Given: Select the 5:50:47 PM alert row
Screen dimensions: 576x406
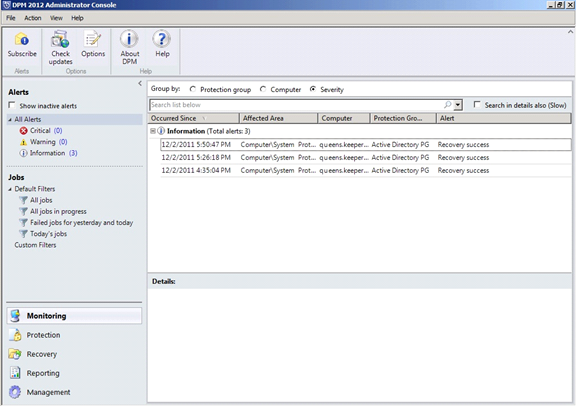Looking at the screenshot, I should pyautogui.click(x=366, y=145).
